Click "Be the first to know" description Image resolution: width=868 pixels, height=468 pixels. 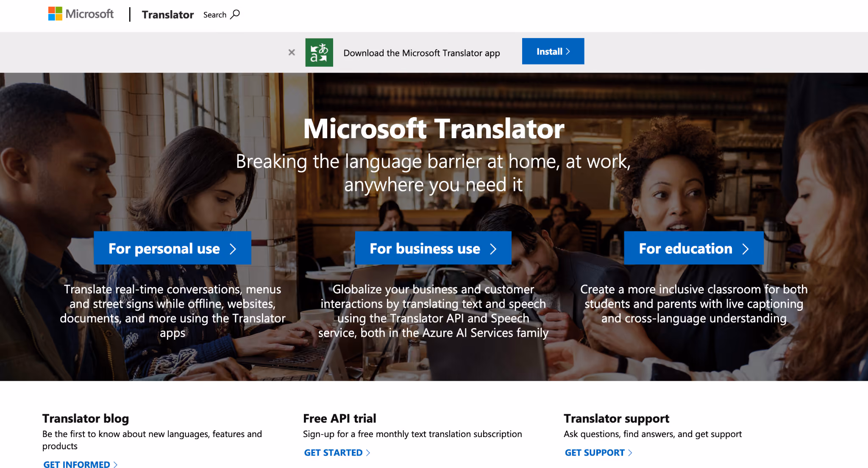[x=152, y=440]
